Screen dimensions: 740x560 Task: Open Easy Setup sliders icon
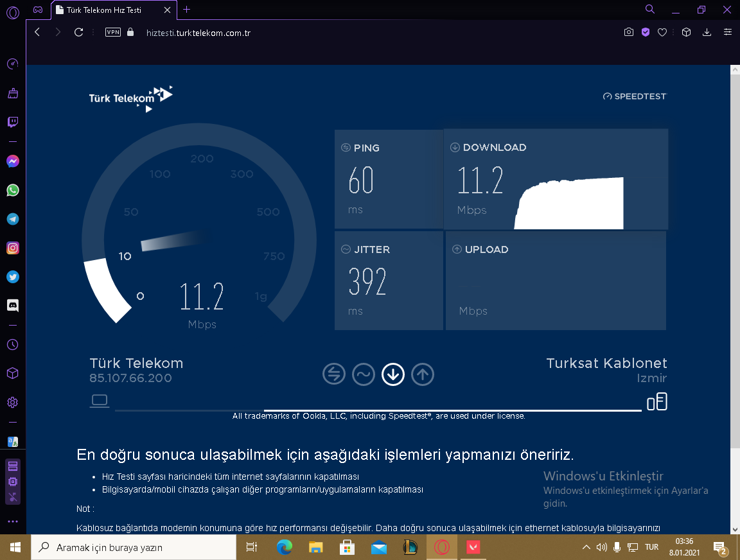pyautogui.click(x=728, y=32)
